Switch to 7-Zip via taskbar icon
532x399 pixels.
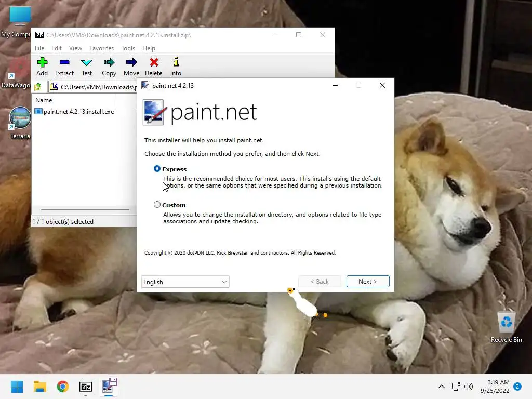(x=86, y=387)
